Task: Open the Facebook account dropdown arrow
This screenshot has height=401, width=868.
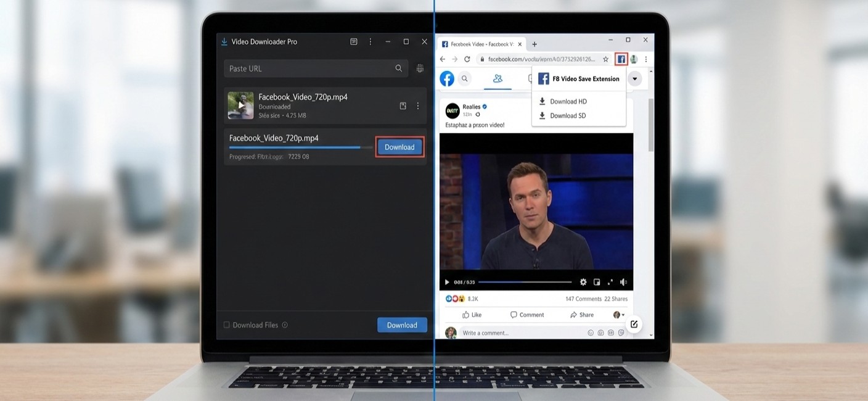Action: tap(634, 78)
